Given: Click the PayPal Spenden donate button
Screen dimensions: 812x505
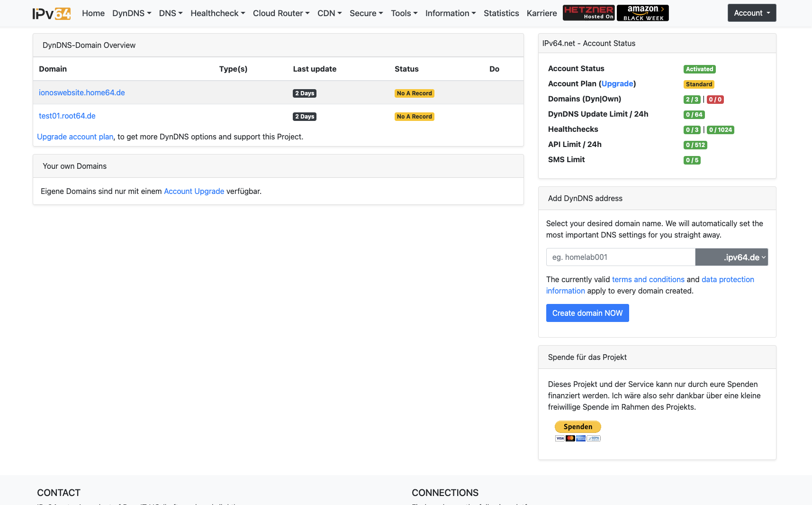Looking at the screenshot, I should (x=577, y=427).
